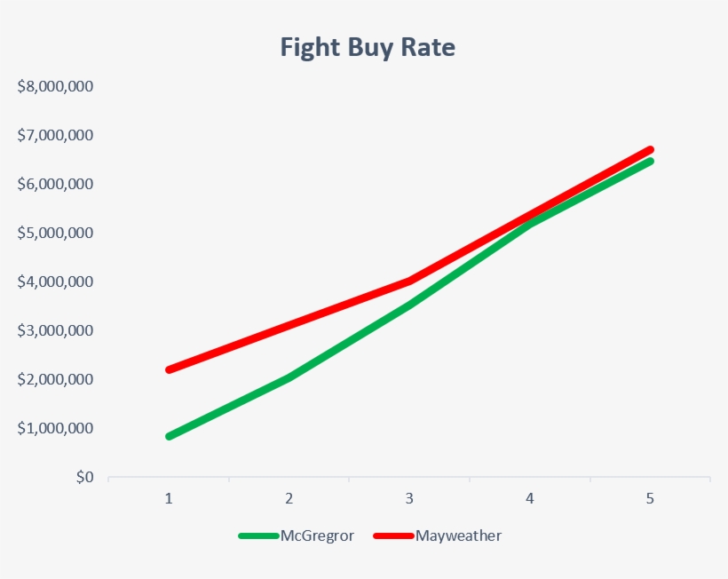Select x-axis category label 4
Viewport: 728px width, 579px height.
click(530, 499)
